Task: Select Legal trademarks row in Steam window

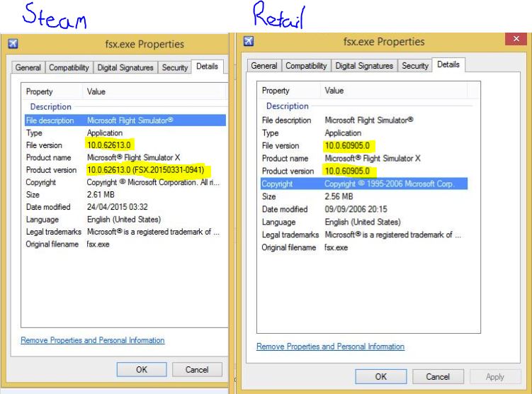Action: click(x=125, y=232)
